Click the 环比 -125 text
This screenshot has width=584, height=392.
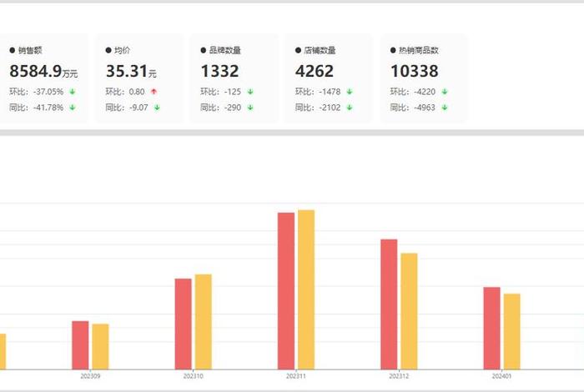click(x=221, y=92)
